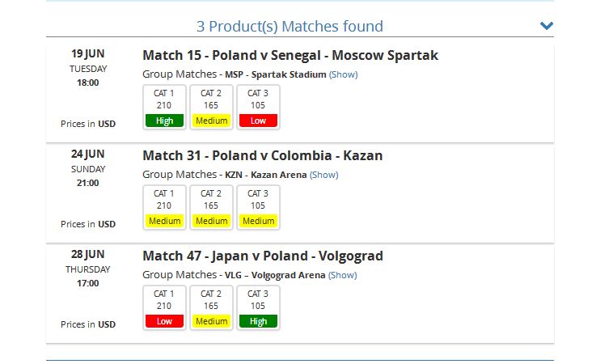Viewport: 596px width, 364px height.
Task: Collapse the Matches found section chevron
Action: point(547,26)
